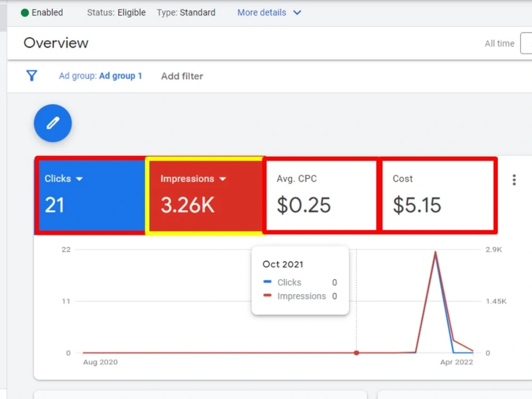532x399 pixels.
Task: Click Add filter
Action: click(x=182, y=76)
